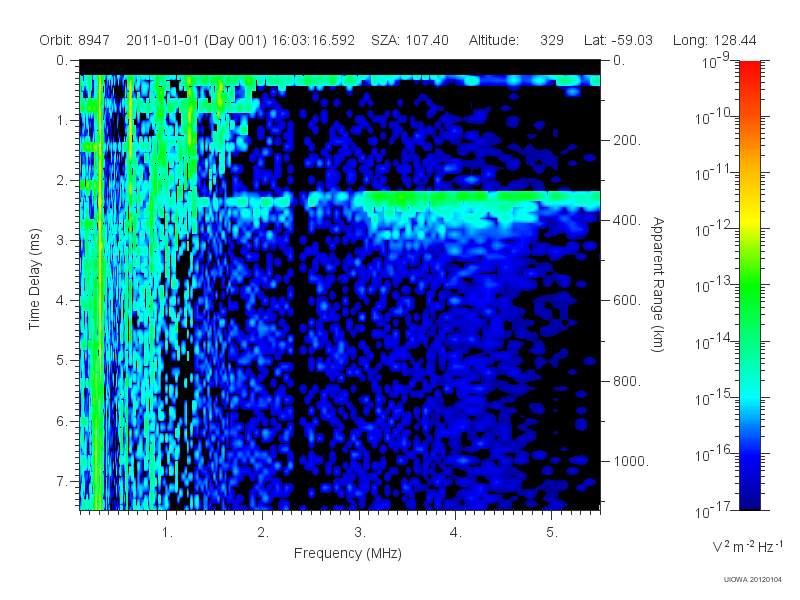Click the apparent range tick '1000.'
This screenshot has height=600, width=800.
pos(631,461)
